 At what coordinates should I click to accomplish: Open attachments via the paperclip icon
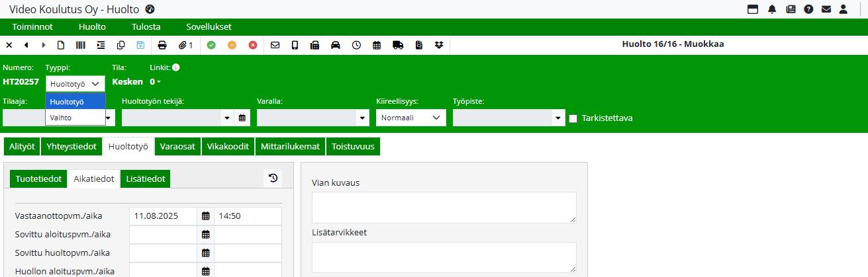tap(185, 45)
